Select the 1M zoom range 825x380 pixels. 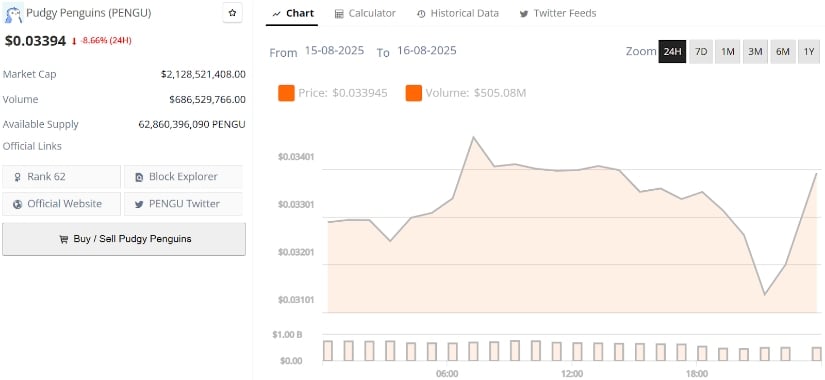[x=728, y=52]
